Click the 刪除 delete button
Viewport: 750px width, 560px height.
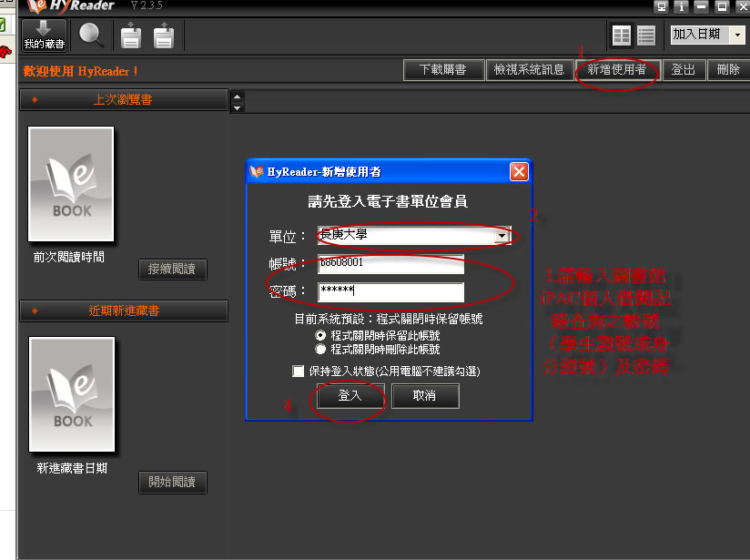728,70
